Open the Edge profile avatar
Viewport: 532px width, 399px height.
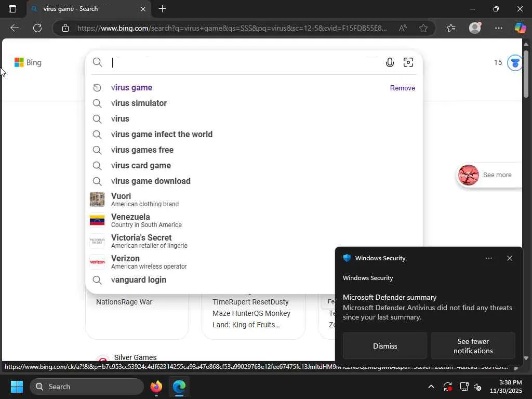click(x=475, y=28)
